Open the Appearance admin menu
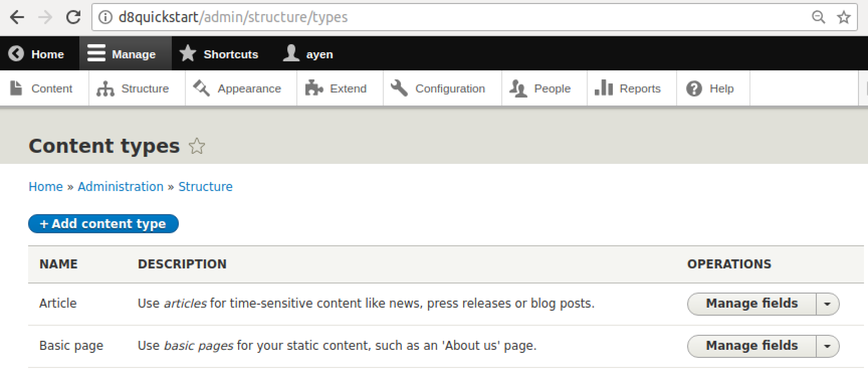868x376 pixels. (x=238, y=88)
